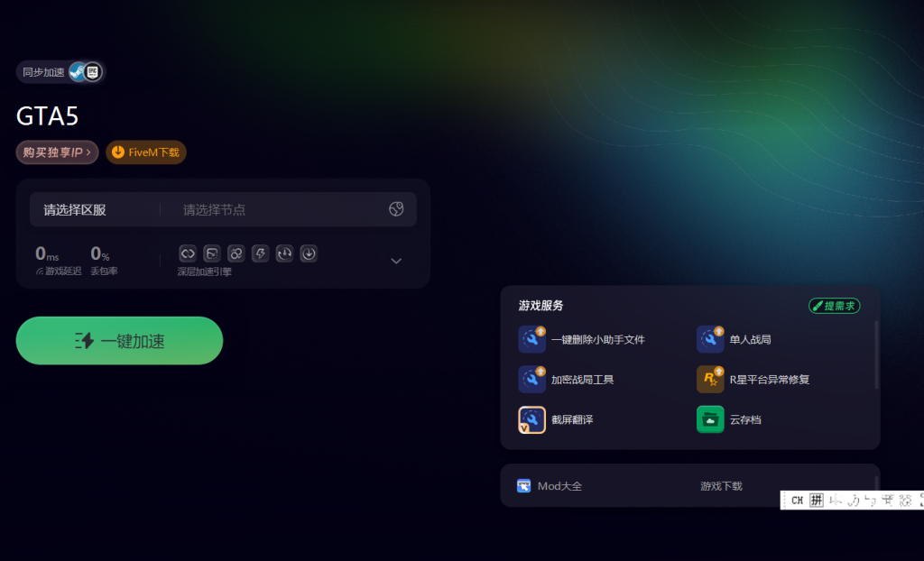Expand the deep acceleration engine panel chevron
Image resolution: width=924 pixels, height=561 pixels.
click(396, 261)
